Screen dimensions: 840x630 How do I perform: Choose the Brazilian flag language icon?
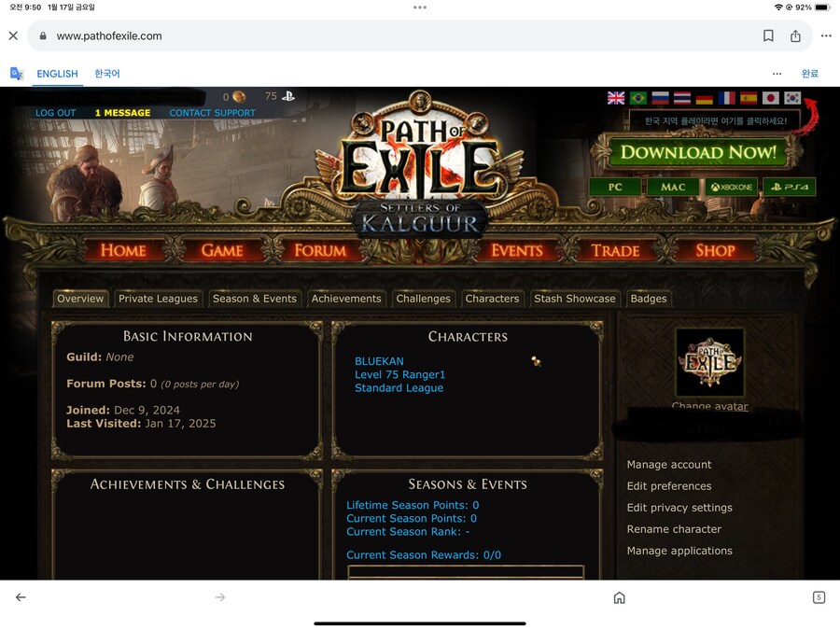click(x=638, y=98)
